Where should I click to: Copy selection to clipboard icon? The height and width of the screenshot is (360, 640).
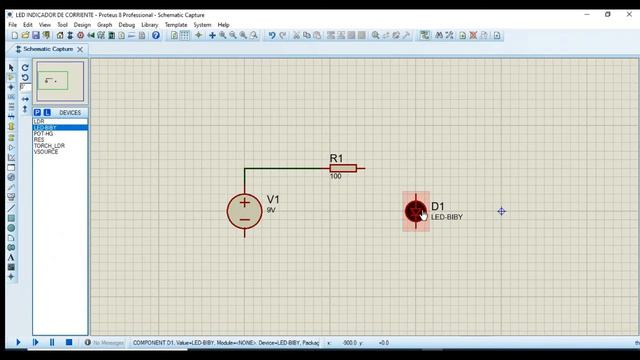tap(307, 36)
